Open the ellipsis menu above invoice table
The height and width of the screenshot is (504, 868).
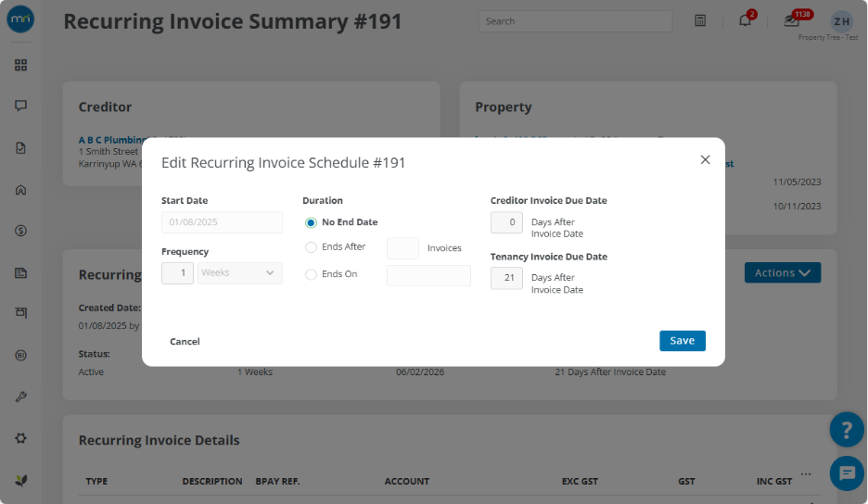[x=806, y=474]
